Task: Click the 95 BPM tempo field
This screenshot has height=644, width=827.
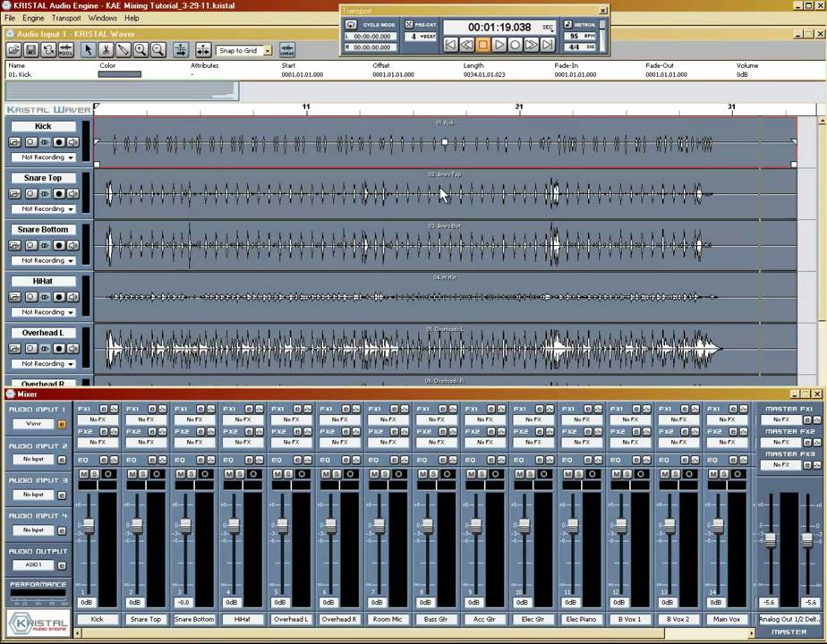Action: [x=580, y=37]
